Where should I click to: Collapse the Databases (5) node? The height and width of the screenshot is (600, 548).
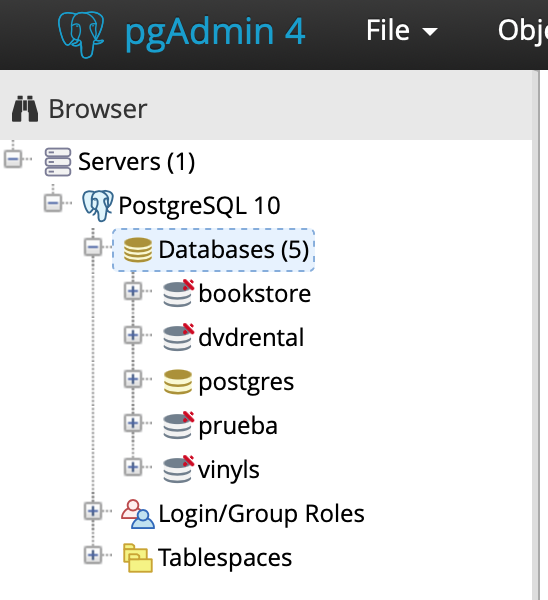93,247
